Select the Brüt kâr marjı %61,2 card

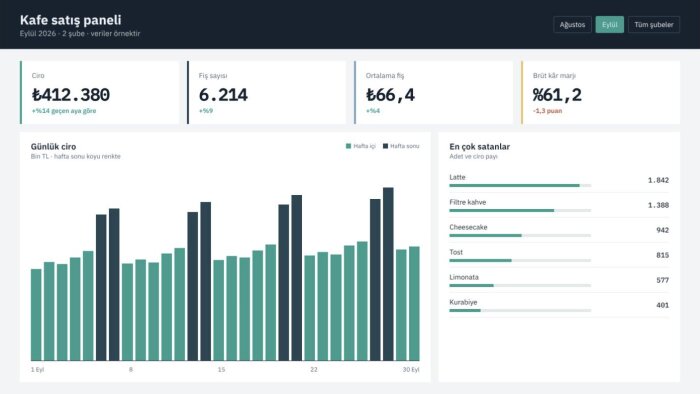(600, 92)
